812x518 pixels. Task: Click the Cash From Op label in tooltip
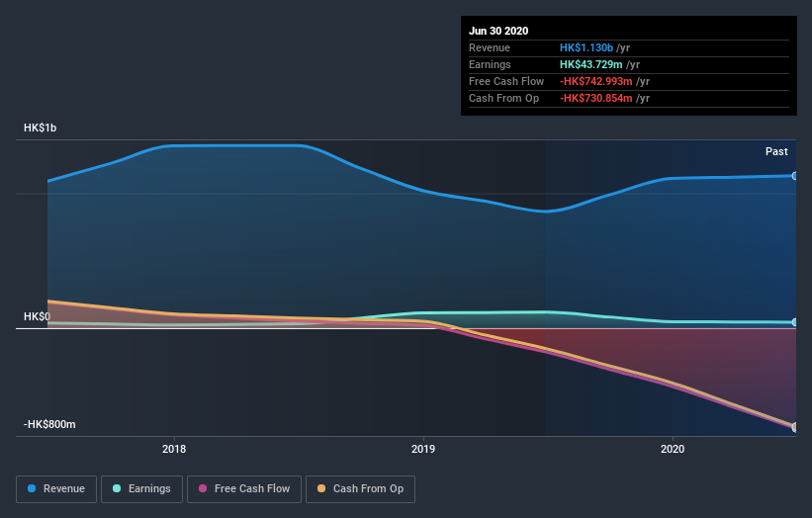tap(503, 98)
